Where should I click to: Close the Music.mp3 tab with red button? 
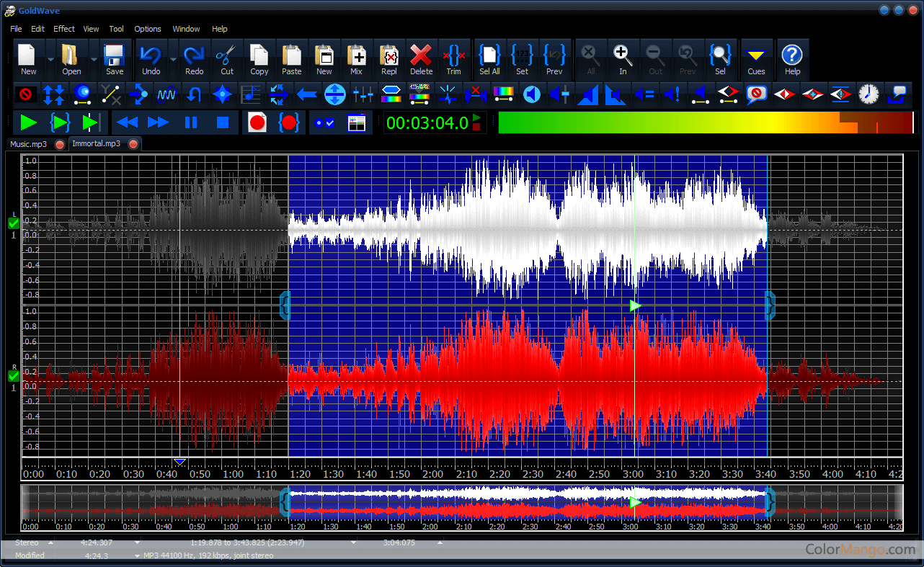60,144
